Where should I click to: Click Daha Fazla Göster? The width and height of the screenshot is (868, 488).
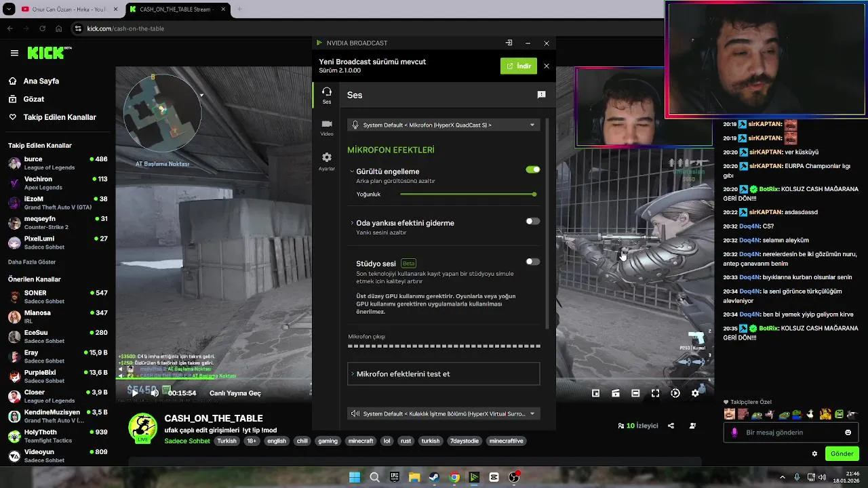tap(32, 262)
